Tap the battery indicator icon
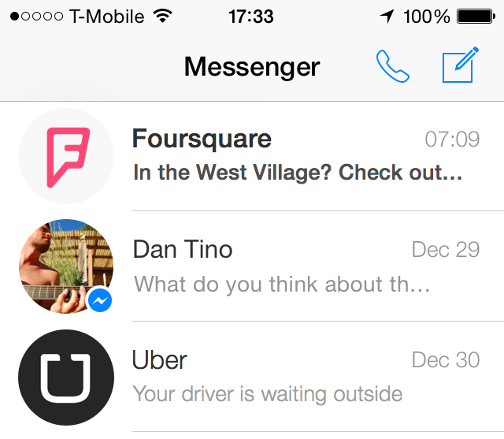Viewport: 504px width, 439px height. 476,17
